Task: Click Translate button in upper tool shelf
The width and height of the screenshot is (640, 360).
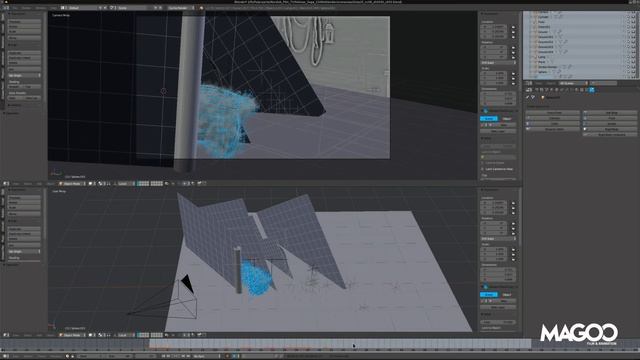Action: pyautogui.click(x=24, y=21)
